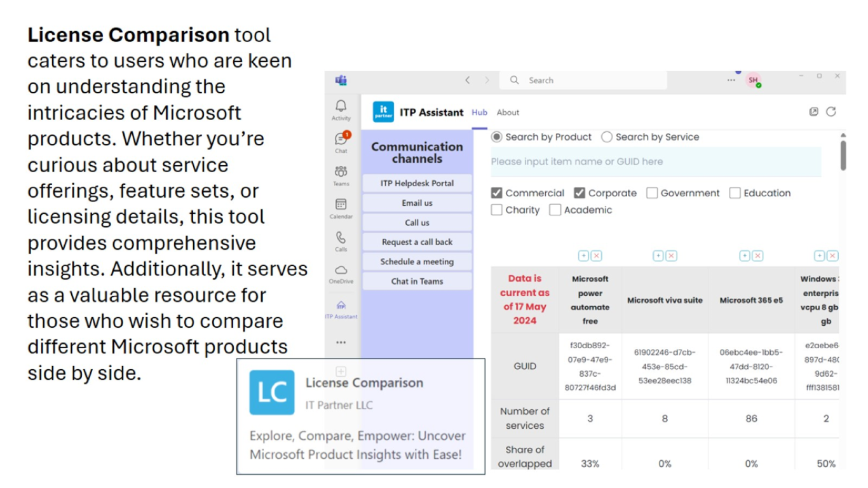Add column next to Windows enterprise vcpu
The width and height of the screenshot is (868, 488).
pyautogui.click(x=820, y=255)
